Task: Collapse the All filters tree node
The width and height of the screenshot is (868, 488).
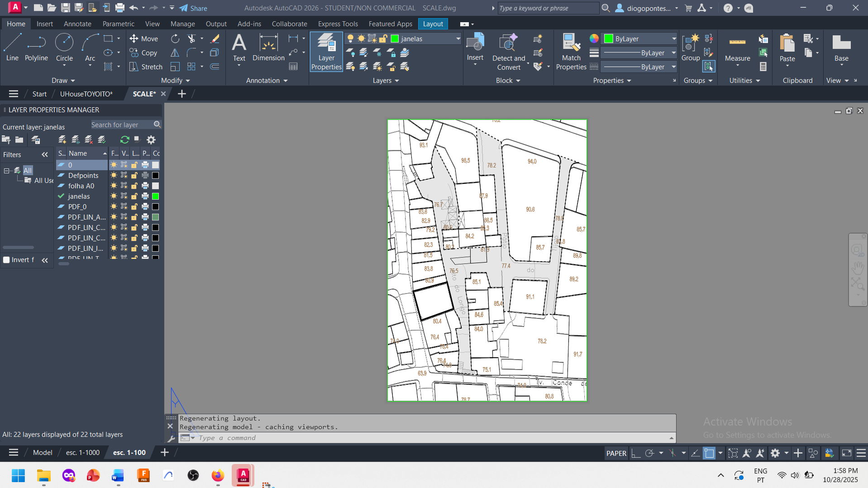Action: click(x=6, y=171)
